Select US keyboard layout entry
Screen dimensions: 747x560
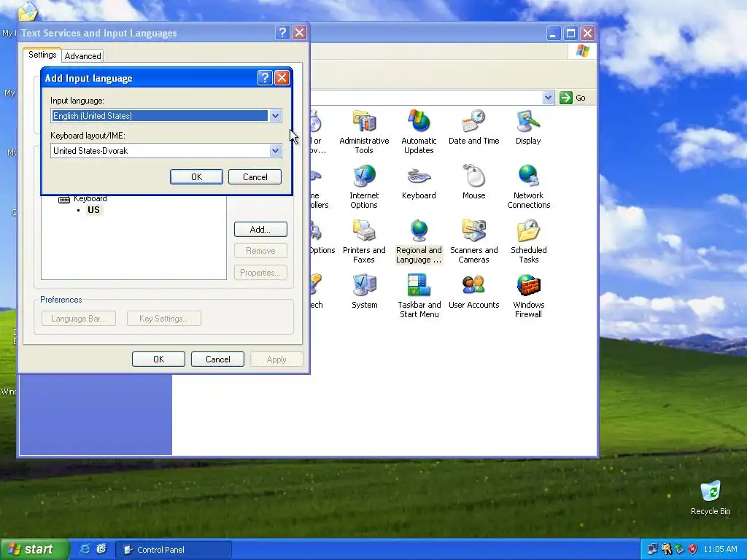point(93,210)
